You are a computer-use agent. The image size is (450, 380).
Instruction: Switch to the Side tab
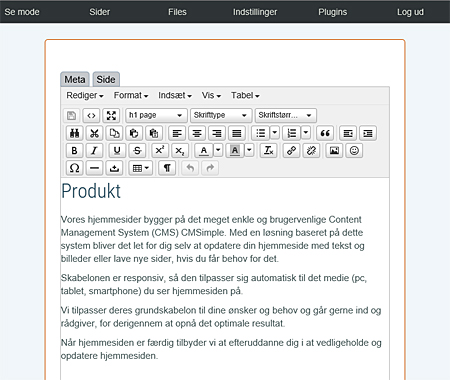click(x=106, y=79)
